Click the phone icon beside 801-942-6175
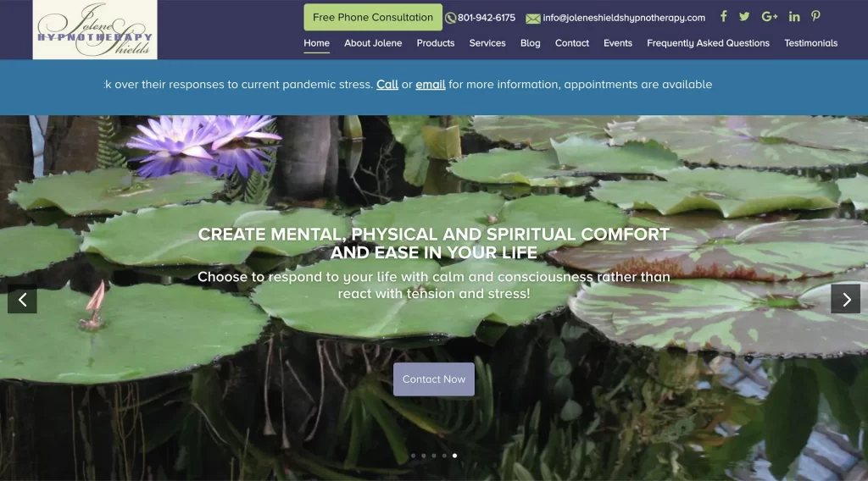This screenshot has height=481, width=868. coord(451,19)
